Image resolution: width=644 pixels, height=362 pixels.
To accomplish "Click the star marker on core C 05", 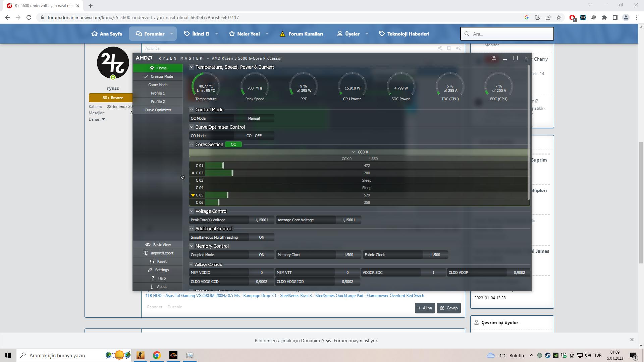I will coord(193,195).
